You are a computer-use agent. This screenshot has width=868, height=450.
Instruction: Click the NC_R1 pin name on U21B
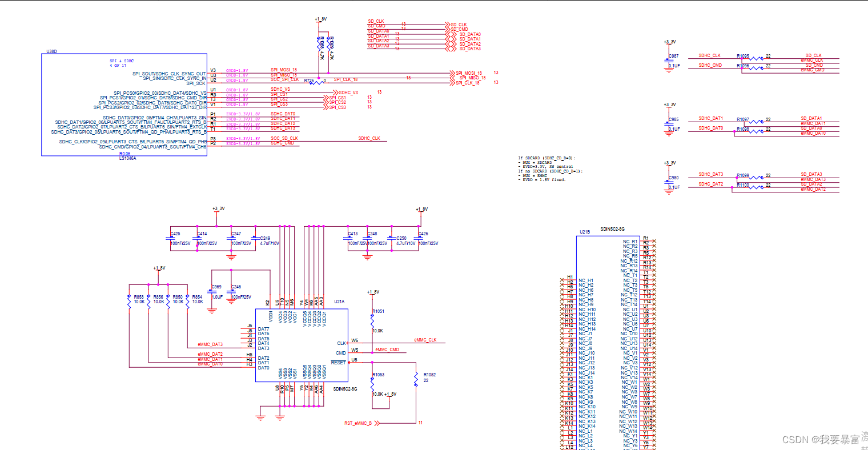[630, 242]
